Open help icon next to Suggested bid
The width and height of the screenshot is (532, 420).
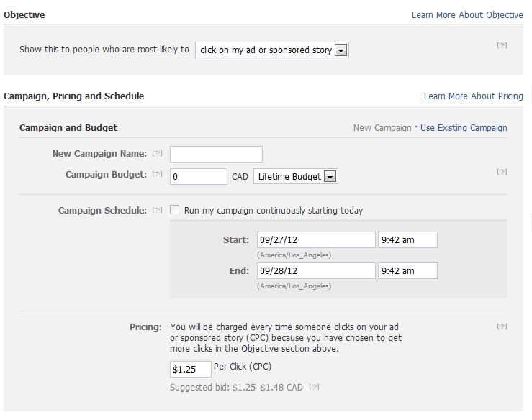tap(314, 387)
